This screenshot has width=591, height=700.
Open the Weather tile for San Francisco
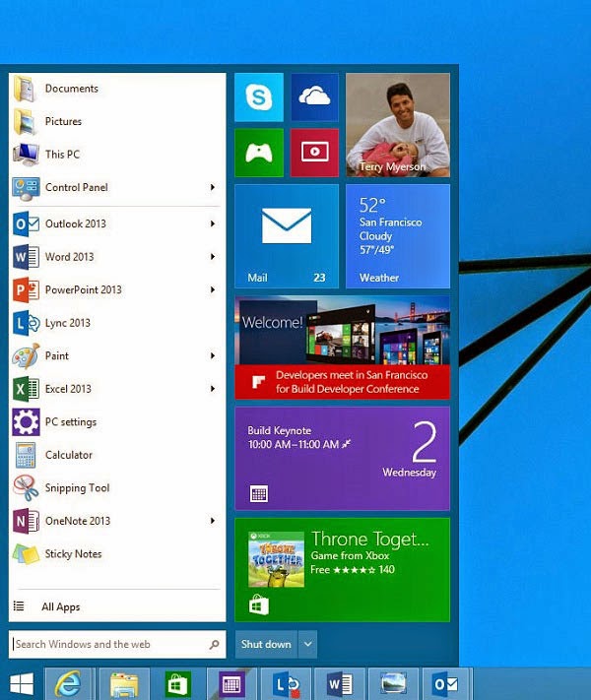pyautogui.click(x=398, y=236)
